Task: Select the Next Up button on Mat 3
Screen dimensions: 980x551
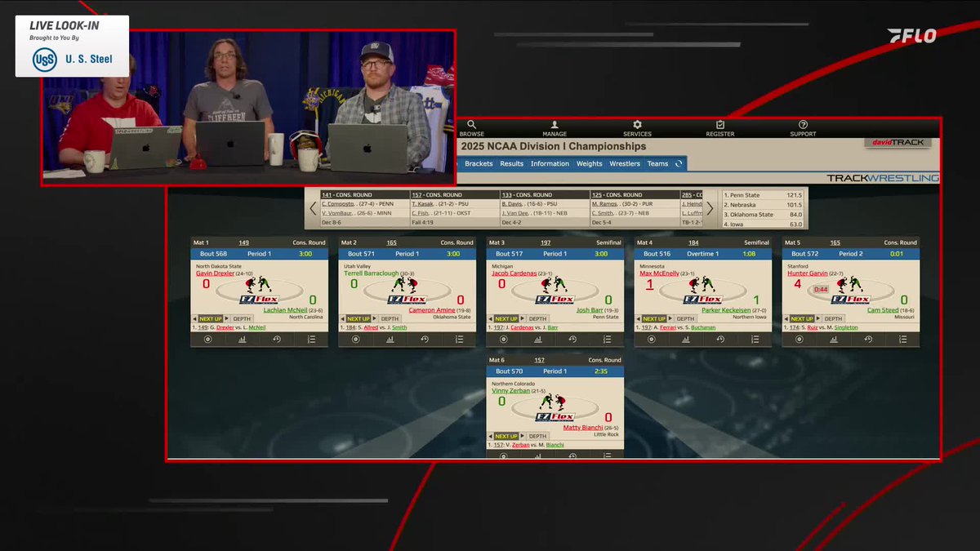Action: [506, 319]
